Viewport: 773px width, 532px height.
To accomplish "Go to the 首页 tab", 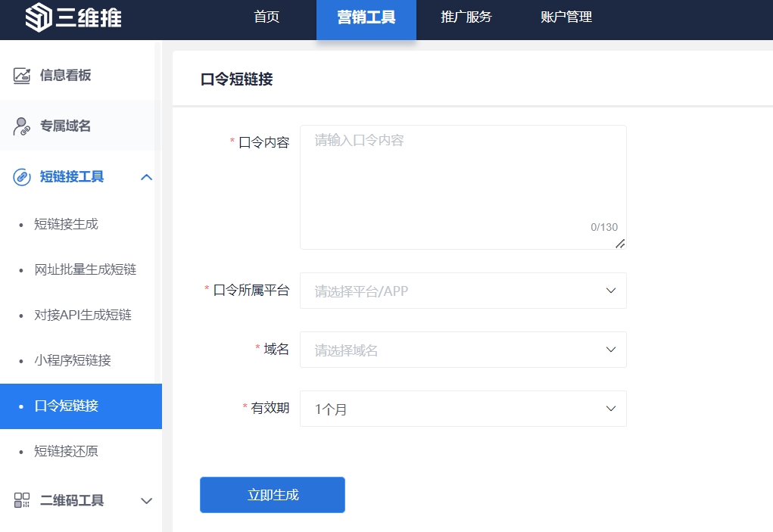I will [266, 17].
